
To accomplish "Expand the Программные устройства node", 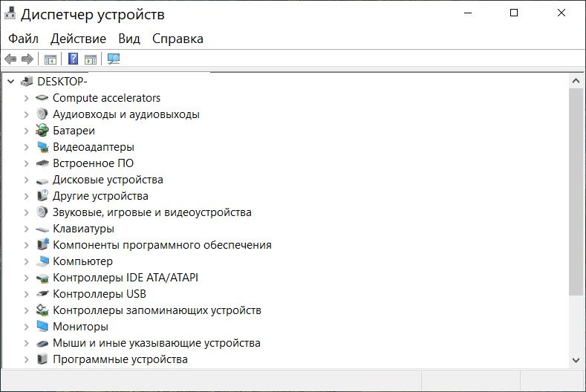I will click(26, 359).
